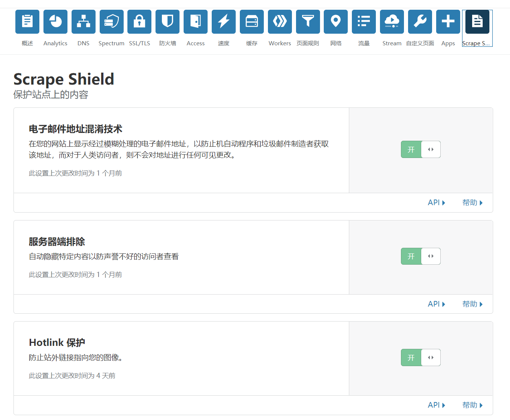Open the 缓存 cache drive icon

click(x=252, y=22)
